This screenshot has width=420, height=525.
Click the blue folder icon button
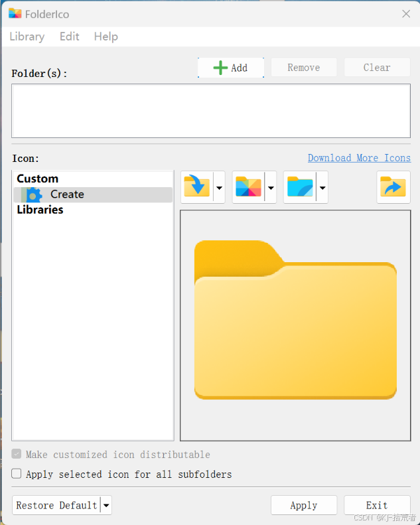pos(300,187)
